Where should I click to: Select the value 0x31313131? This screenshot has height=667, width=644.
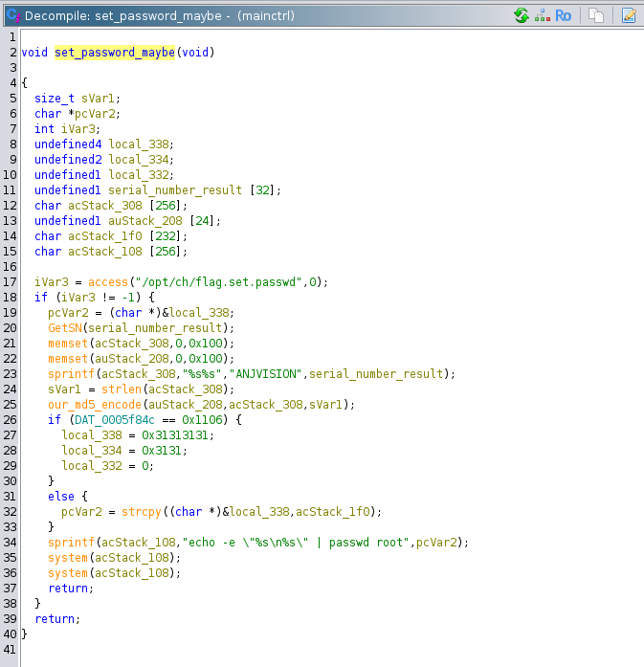click(175, 435)
